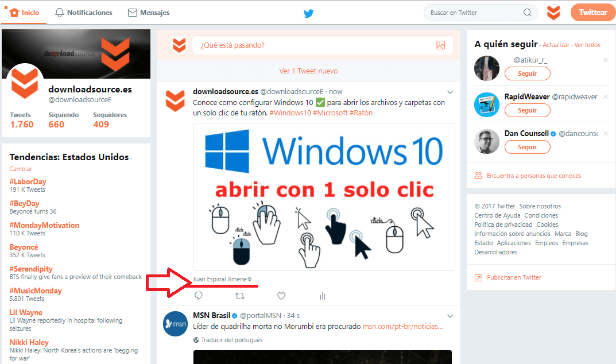
Task: Click Ver todos link
Action: click(x=587, y=45)
